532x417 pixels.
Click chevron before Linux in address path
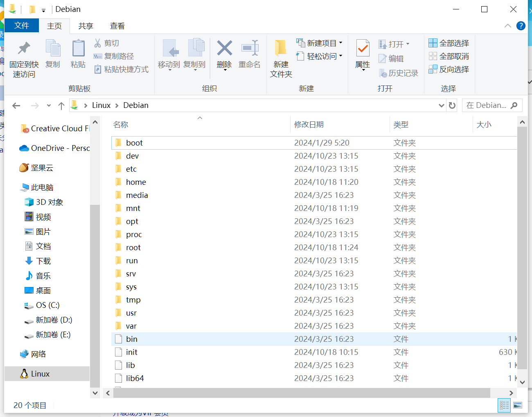86,105
